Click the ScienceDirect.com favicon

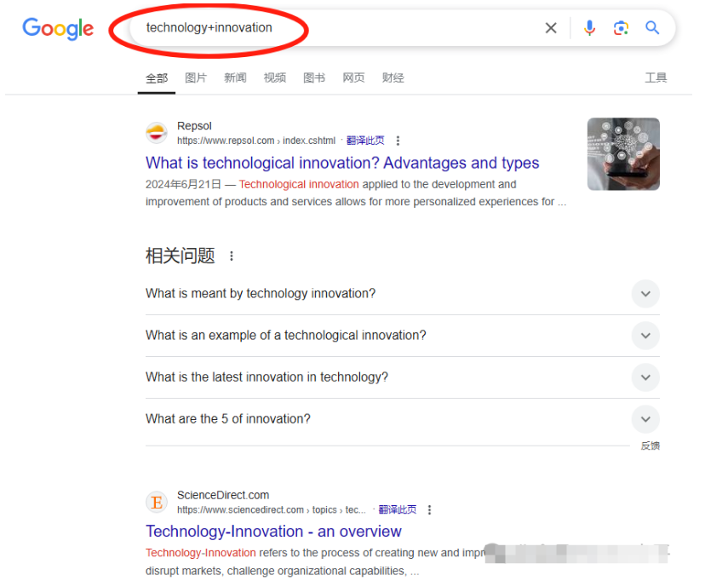click(x=157, y=503)
